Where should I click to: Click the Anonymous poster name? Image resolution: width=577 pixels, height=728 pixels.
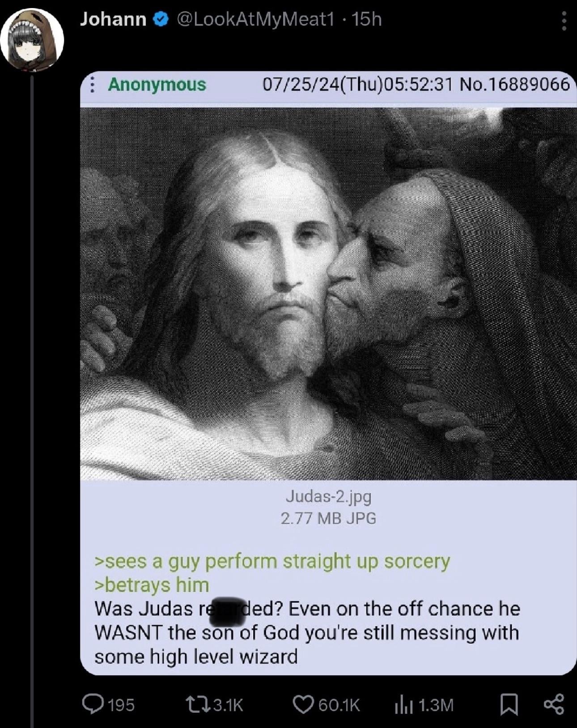(157, 84)
